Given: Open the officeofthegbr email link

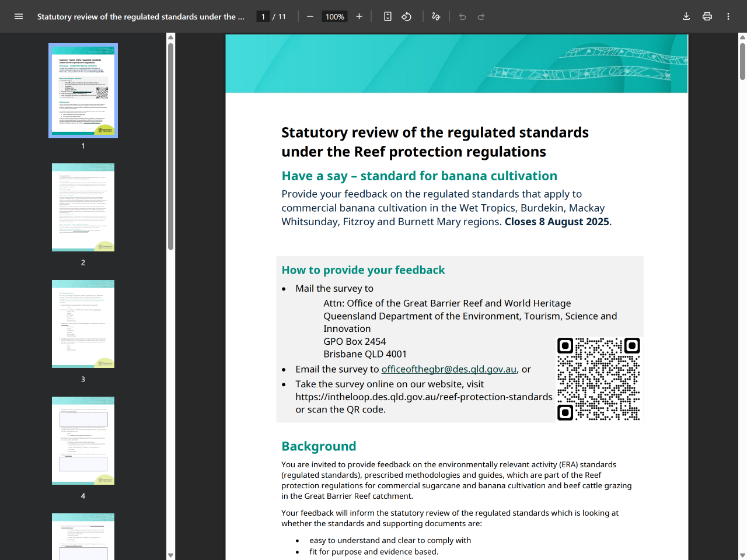Looking at the screenshot, I should click(x=449, y=369).
